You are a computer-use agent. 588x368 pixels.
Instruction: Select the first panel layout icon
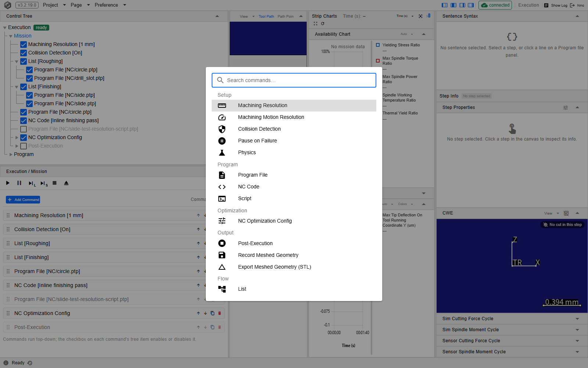pos(445,5)
